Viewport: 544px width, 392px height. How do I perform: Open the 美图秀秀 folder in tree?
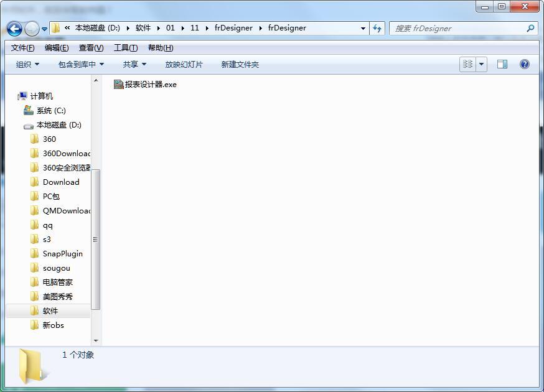point(58,297)
